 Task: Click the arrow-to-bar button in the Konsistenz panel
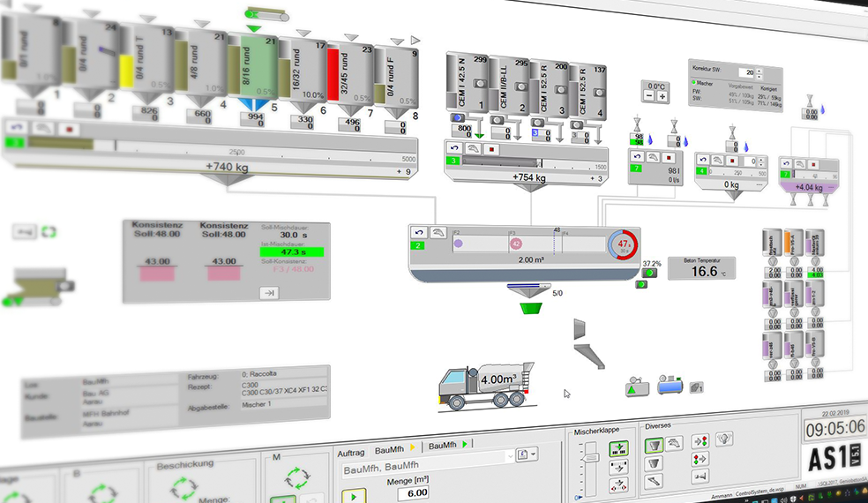[x=269, y=293]
